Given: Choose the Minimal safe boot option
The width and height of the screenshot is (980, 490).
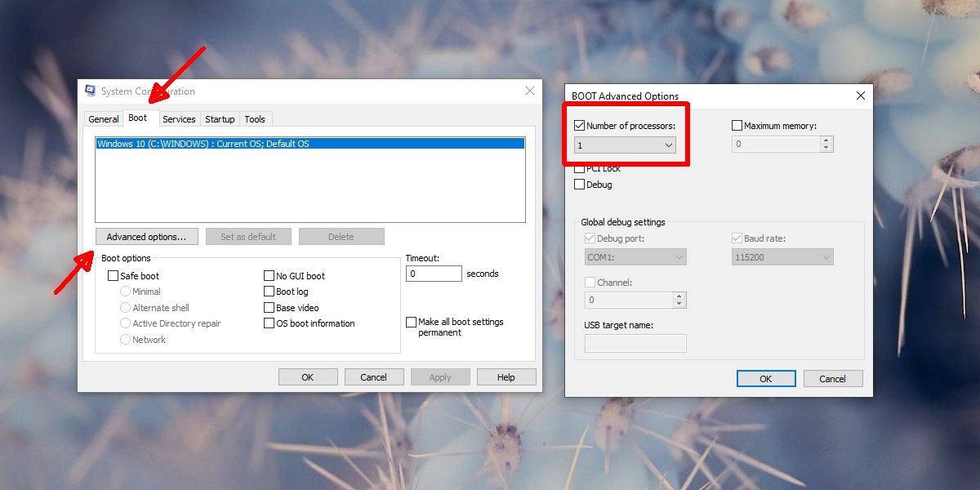Looking at the screenshot, I should pos(126,292).
